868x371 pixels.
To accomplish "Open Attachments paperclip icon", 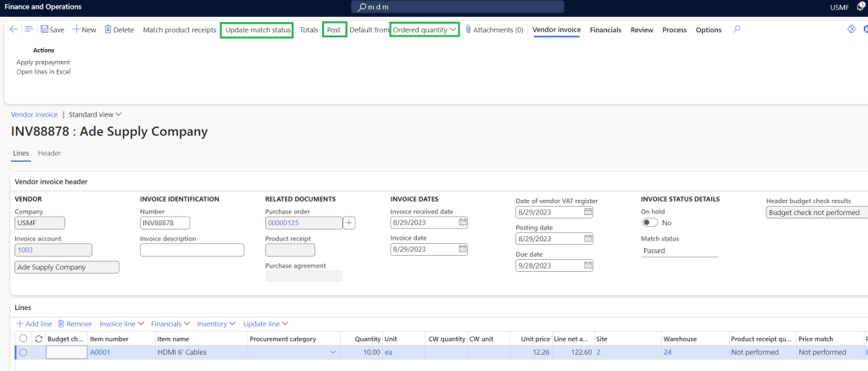I will (468, 30).
